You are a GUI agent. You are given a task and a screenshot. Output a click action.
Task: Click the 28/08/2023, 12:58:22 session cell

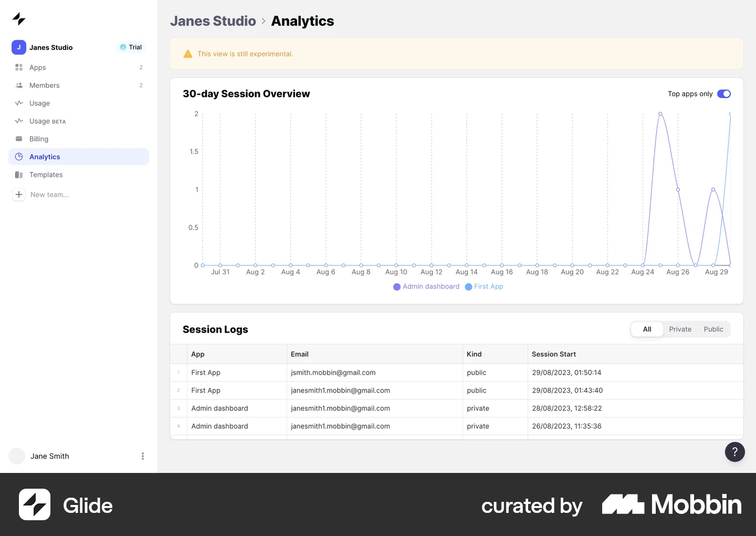pos(635,408)
